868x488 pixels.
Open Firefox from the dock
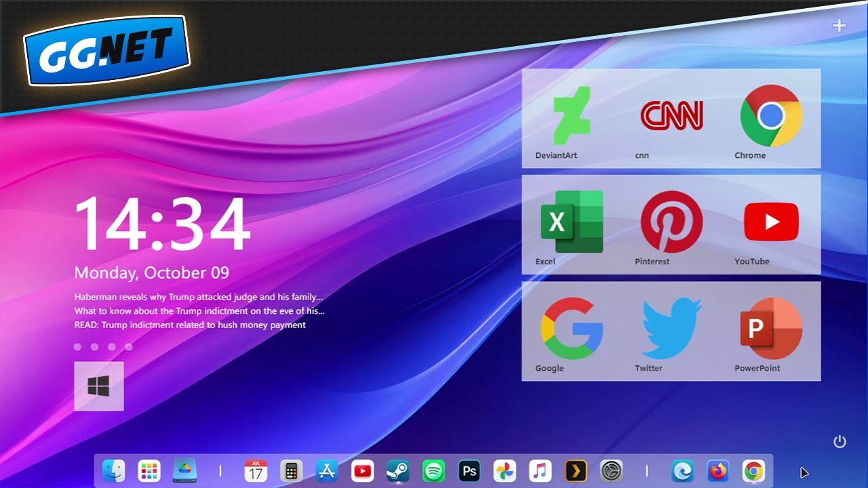[717, 470]
